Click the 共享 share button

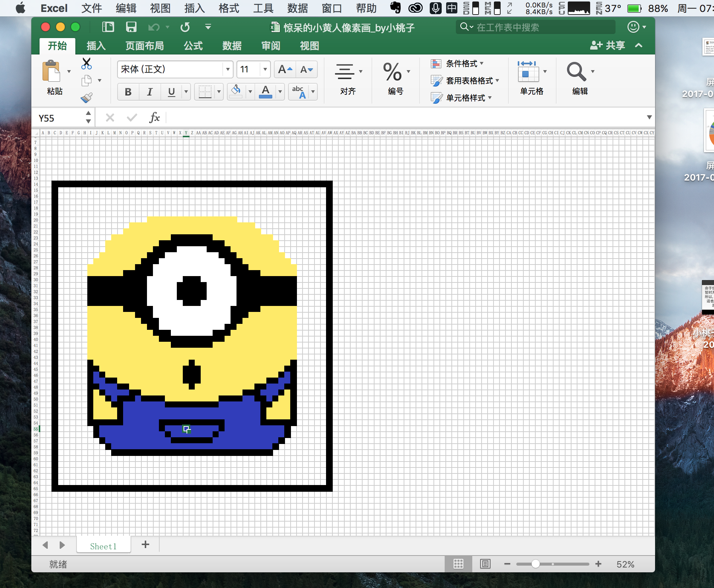pyautogui.click(x=608, y=46)
